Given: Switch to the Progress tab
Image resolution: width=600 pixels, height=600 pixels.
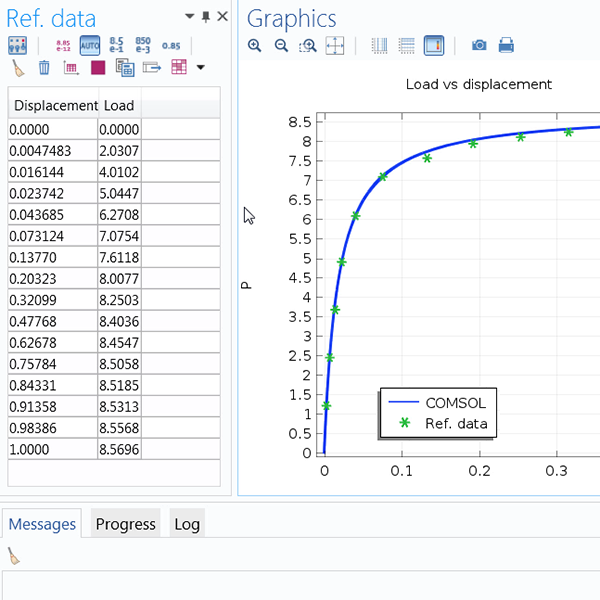Looking at the screenshot, I should 125,524.
